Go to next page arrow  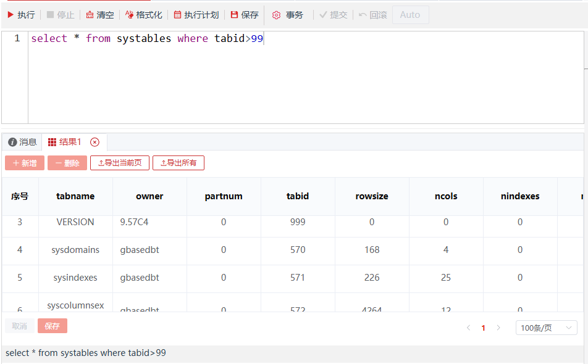coord(498,328)
